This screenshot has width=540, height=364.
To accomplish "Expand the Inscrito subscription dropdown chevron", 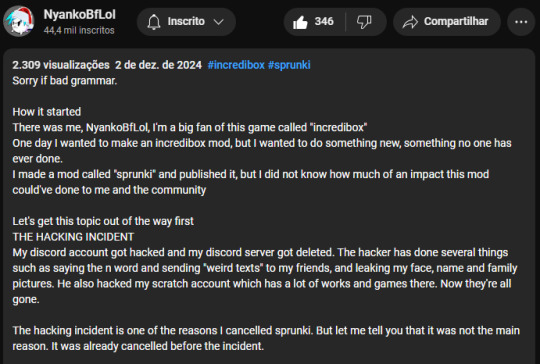I will [x=219, y=22].
